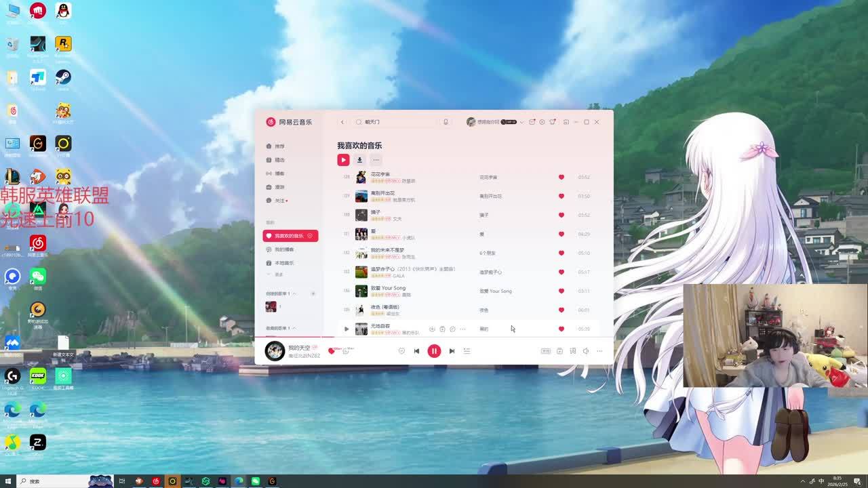Click the download icon under 我喜欢的音乐

[359, 160]
